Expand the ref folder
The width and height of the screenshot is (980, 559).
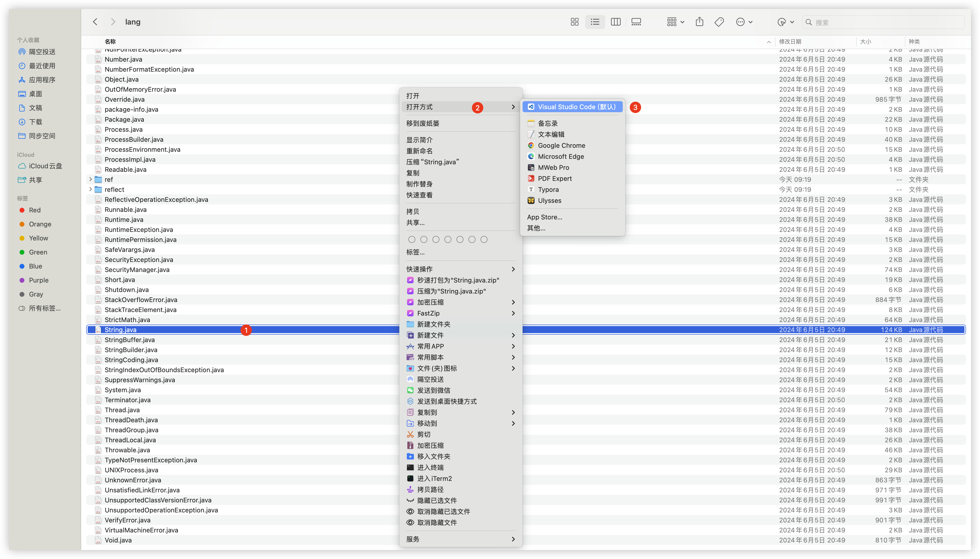91,179
